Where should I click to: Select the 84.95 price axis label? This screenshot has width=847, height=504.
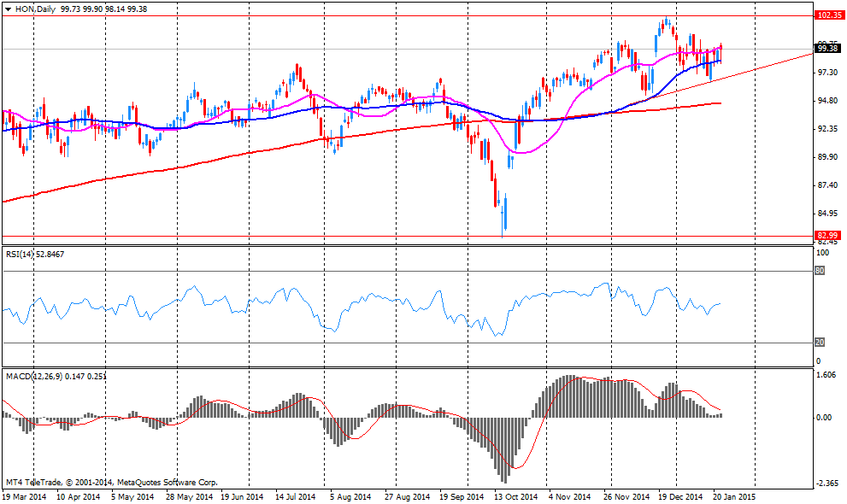click(828, 214)
